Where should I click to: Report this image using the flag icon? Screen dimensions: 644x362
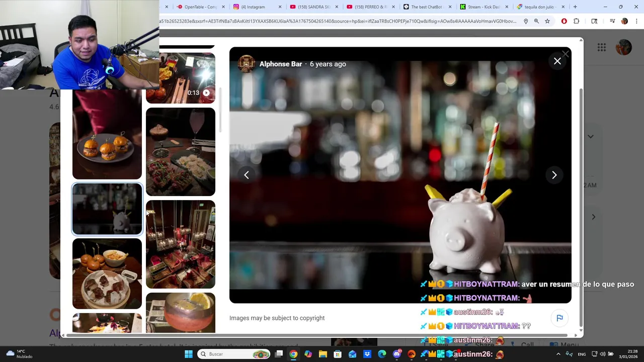pyautogui.click(x=559, y=318)
